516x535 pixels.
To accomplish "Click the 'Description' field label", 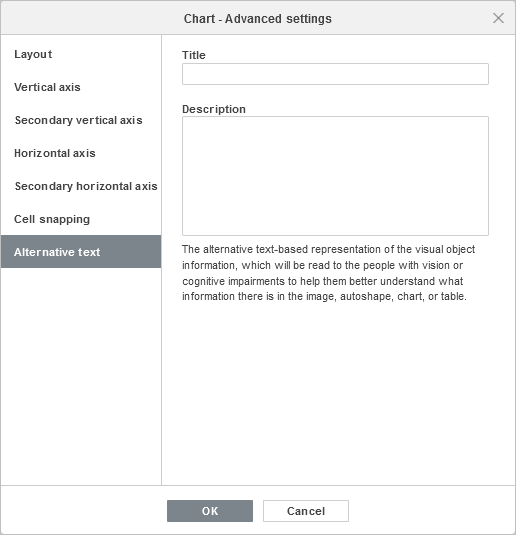I will click(x=214, y=109).
